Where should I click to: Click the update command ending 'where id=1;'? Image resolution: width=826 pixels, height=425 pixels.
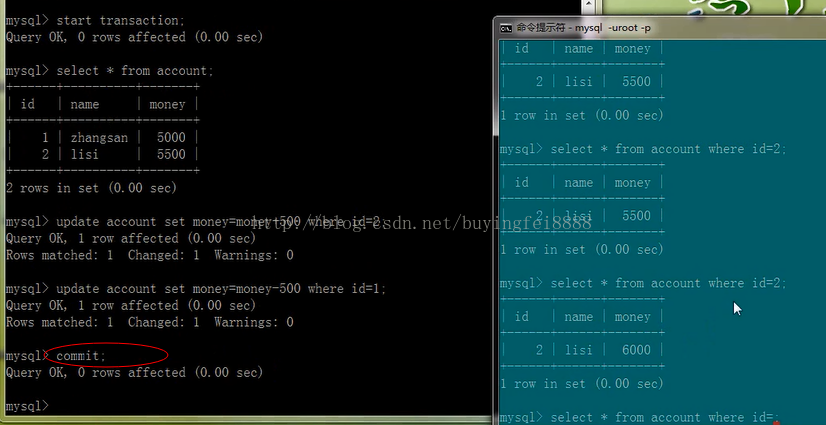pos(221,289)
